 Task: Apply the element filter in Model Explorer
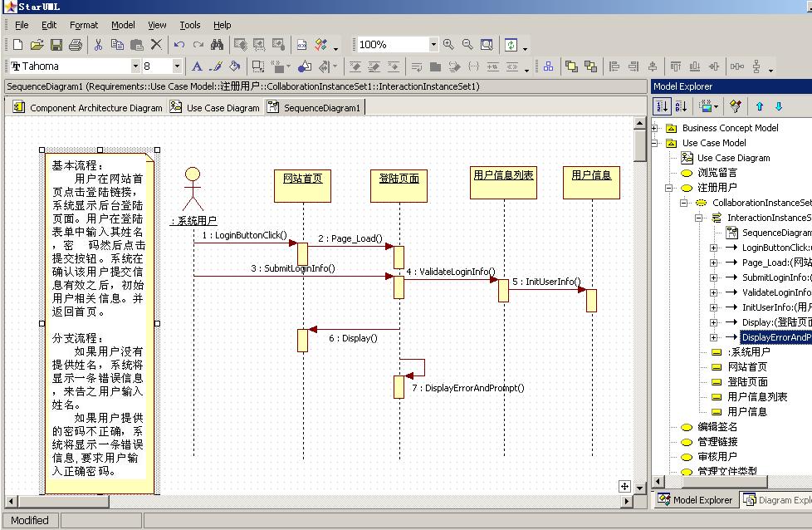click(736, 106)
